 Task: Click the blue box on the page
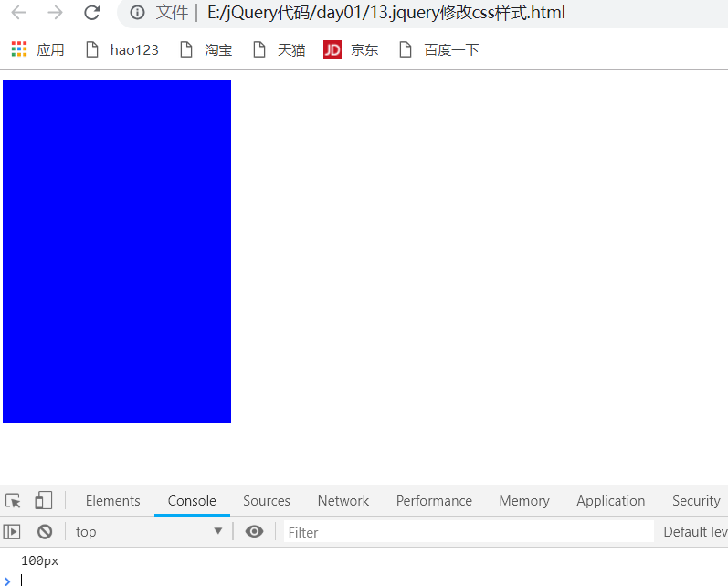pyautogui.click(x=117, y=252)
